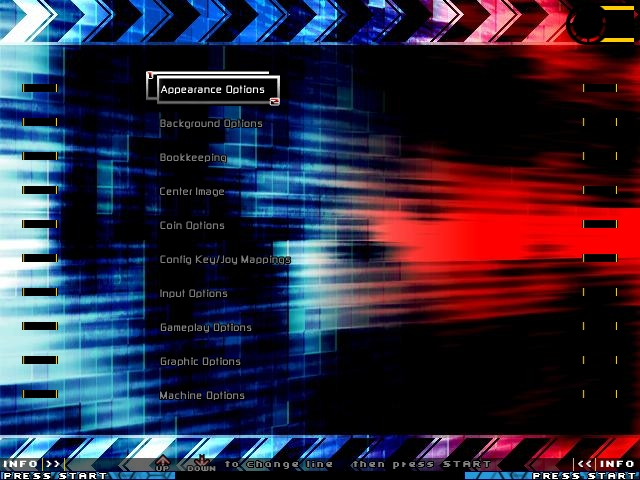The width and height of the screenshot is (640, 480).
Task: Go to Coin Options
Action: (x=192, y=226)
